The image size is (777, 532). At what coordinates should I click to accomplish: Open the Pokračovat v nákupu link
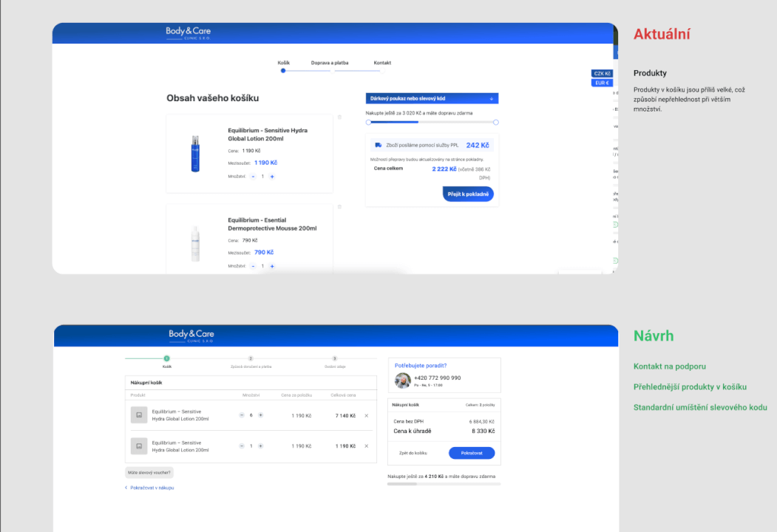(152, 488)
